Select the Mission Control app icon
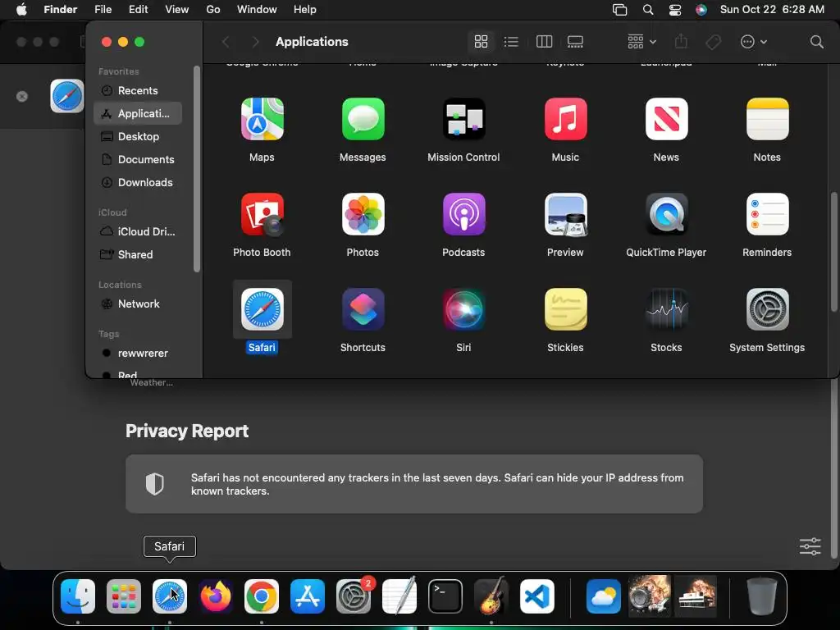 (464, 119)
